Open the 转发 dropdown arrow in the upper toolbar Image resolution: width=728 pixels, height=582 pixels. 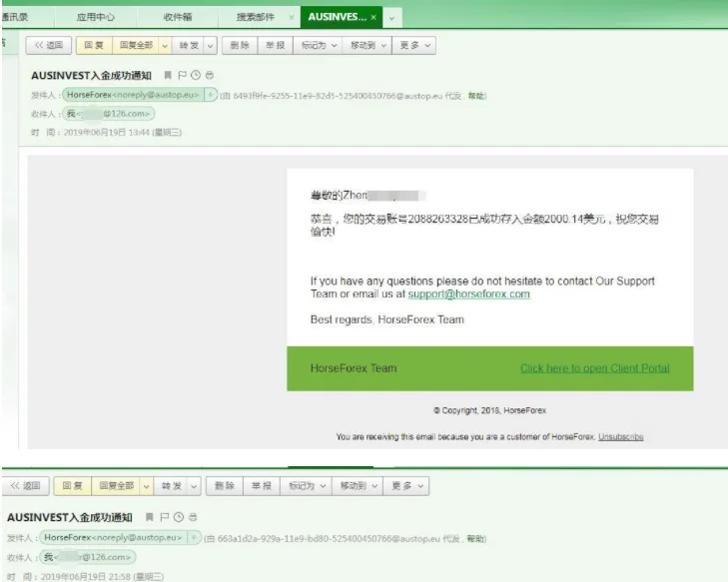coord(210,45)
